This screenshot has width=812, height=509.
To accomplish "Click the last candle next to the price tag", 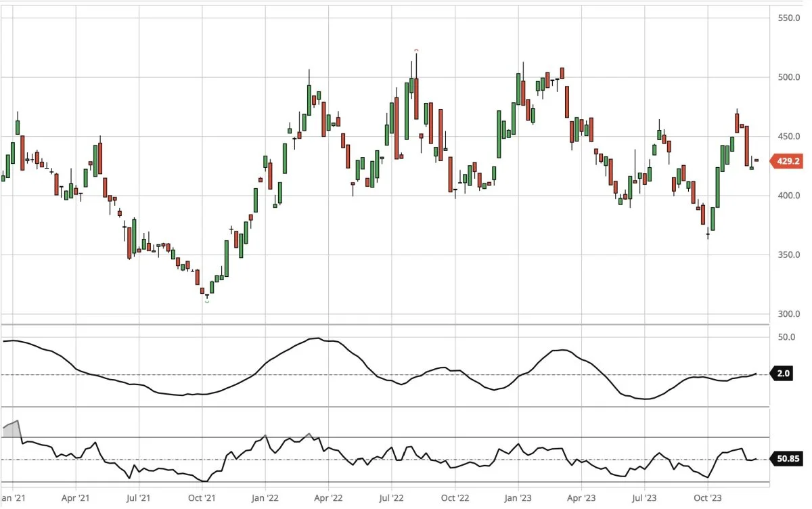I will click(x=757, y=160).
